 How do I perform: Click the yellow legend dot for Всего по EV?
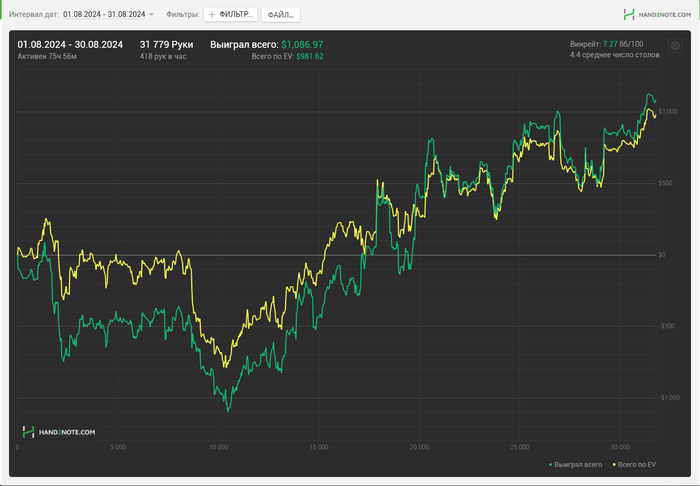(x=614, y=465)
